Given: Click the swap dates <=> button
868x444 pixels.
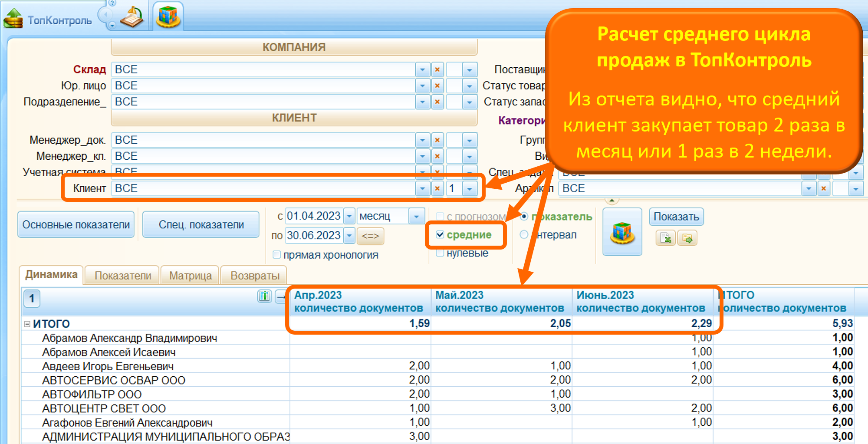Looking at the screenshot, I should tap(370, 236).
